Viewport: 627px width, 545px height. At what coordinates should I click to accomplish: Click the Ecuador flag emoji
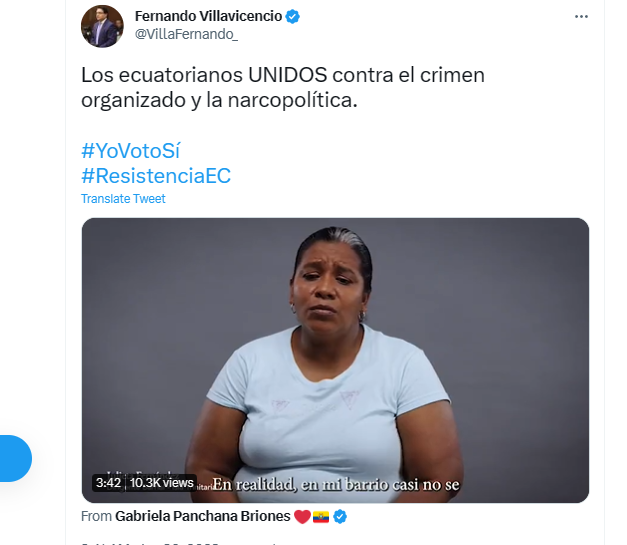(321, 517)
